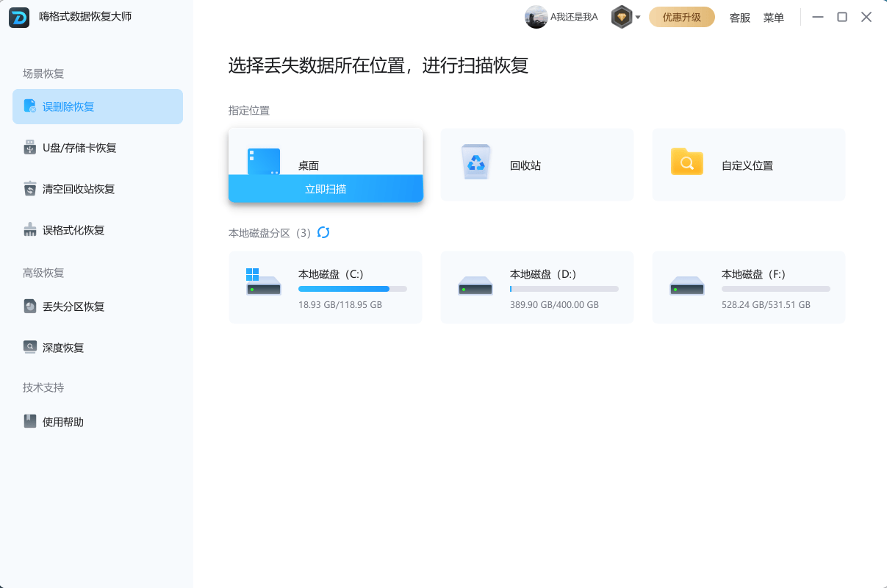Choose the 自定义位置 location card
The image size is (887, 588).
coord(749,165)
